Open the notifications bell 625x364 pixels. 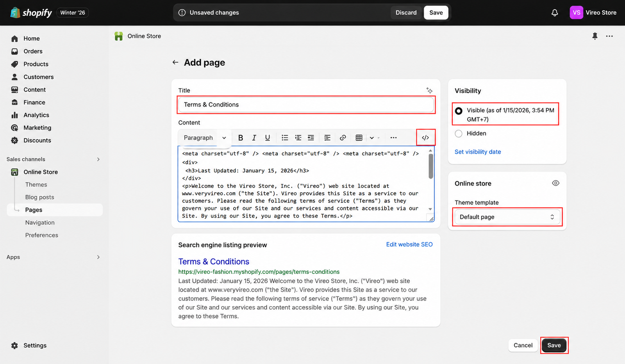click(x=555, y=13)
